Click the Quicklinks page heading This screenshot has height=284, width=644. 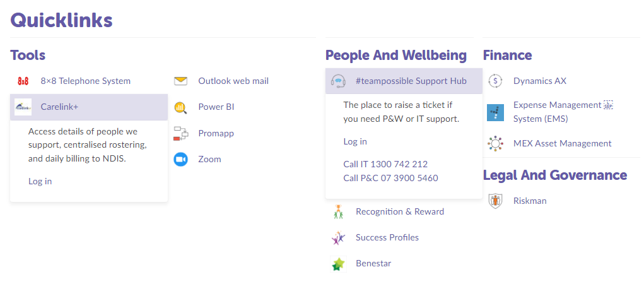coord(62,20)
